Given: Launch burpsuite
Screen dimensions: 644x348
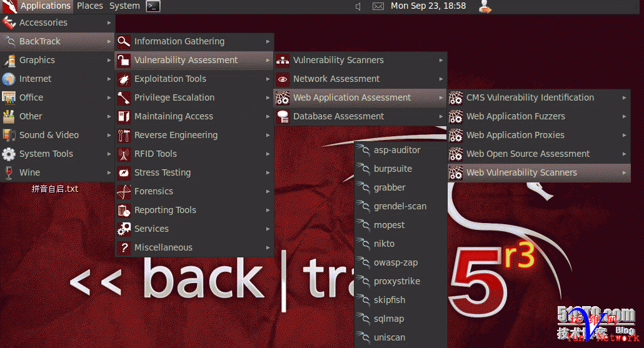Looking at the screenshot, I should pyautogui.click(x=401, y=169).
